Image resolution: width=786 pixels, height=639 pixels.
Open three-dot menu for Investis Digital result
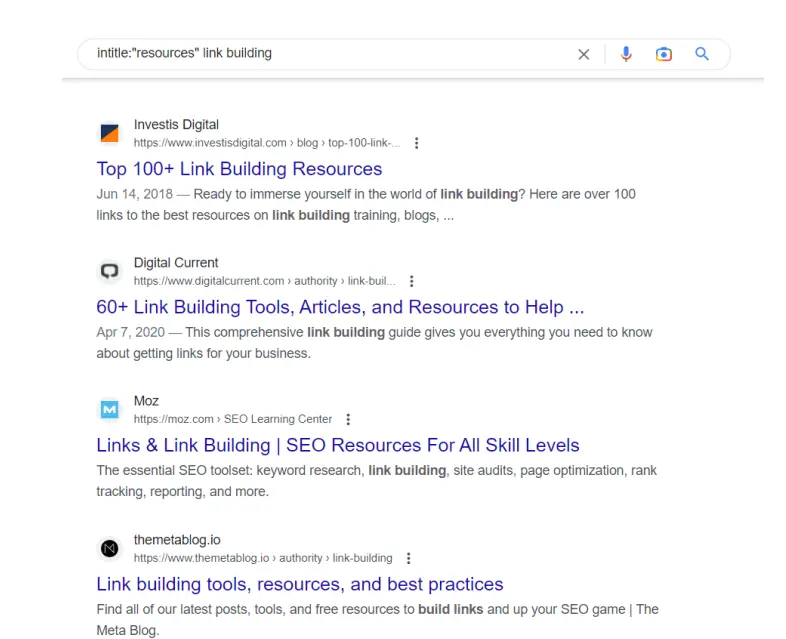click(x=417, y=143)
